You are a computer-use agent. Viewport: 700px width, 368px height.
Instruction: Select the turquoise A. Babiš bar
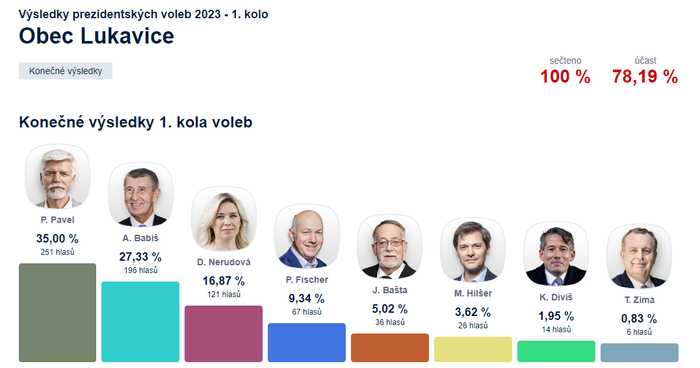click(141, 322)
